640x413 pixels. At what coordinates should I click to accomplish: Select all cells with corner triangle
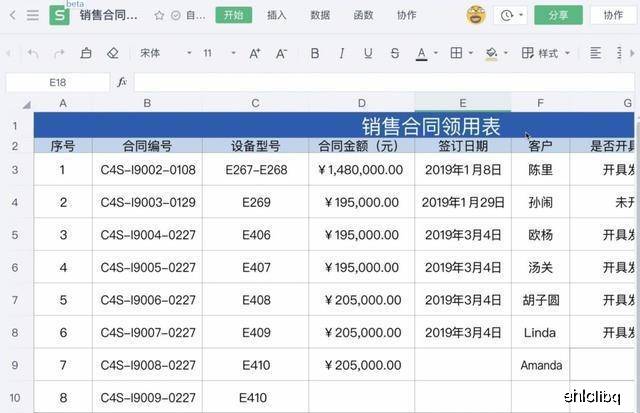26,105
